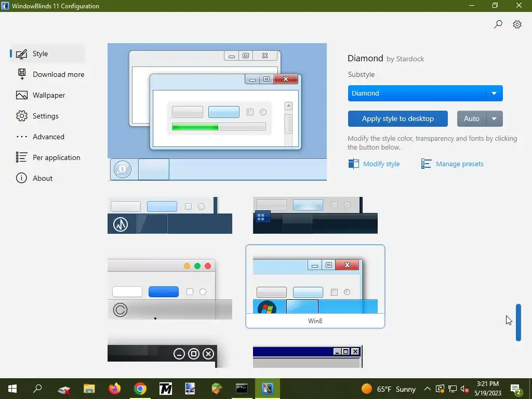Launch Firefox from the taskbar
Image resolution: width=532 pixels, height=399 pixels.
115,389
